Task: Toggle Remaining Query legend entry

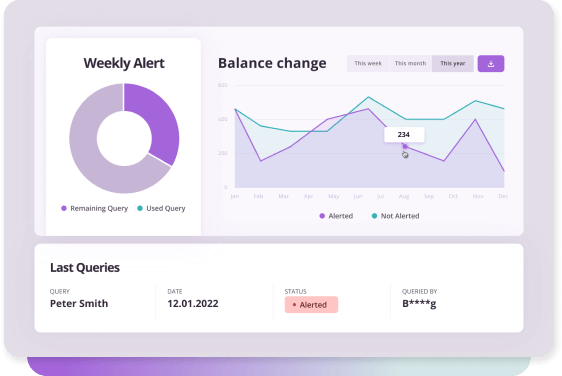Action: pyautogui.click(x=95, y=208)
